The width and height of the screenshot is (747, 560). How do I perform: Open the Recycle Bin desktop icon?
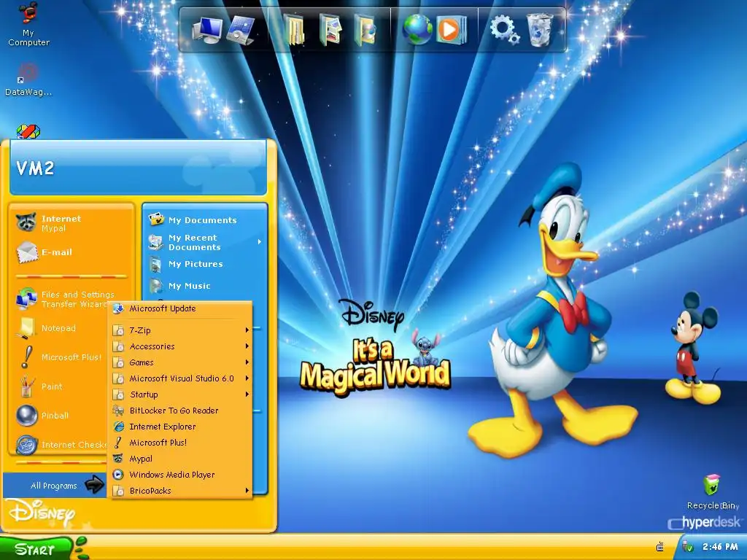[711, 492]
